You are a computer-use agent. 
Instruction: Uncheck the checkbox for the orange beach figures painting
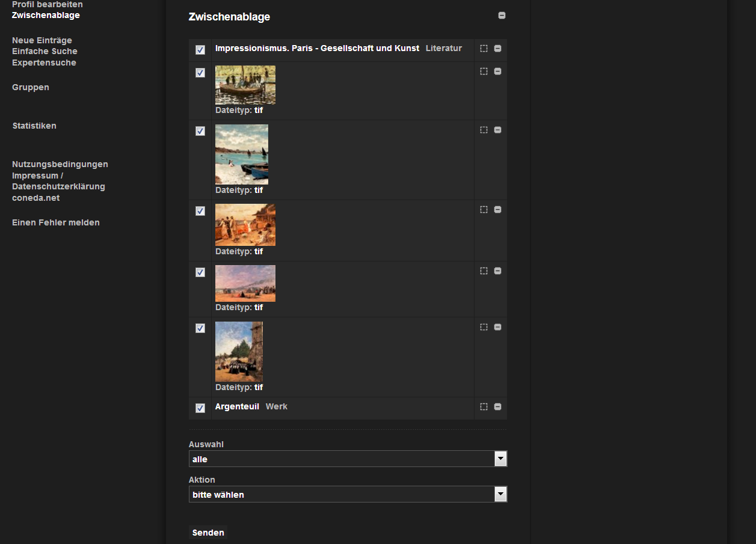tap(200, 211)
